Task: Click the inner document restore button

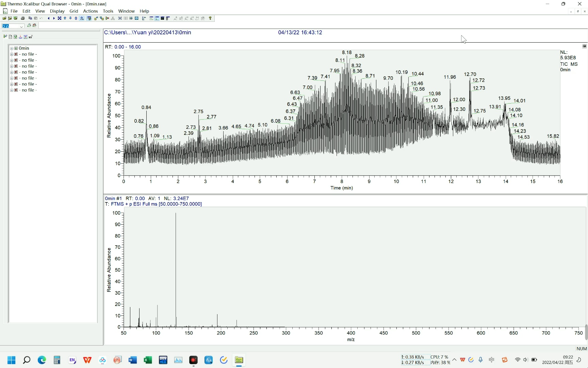Action: (578, 11)
